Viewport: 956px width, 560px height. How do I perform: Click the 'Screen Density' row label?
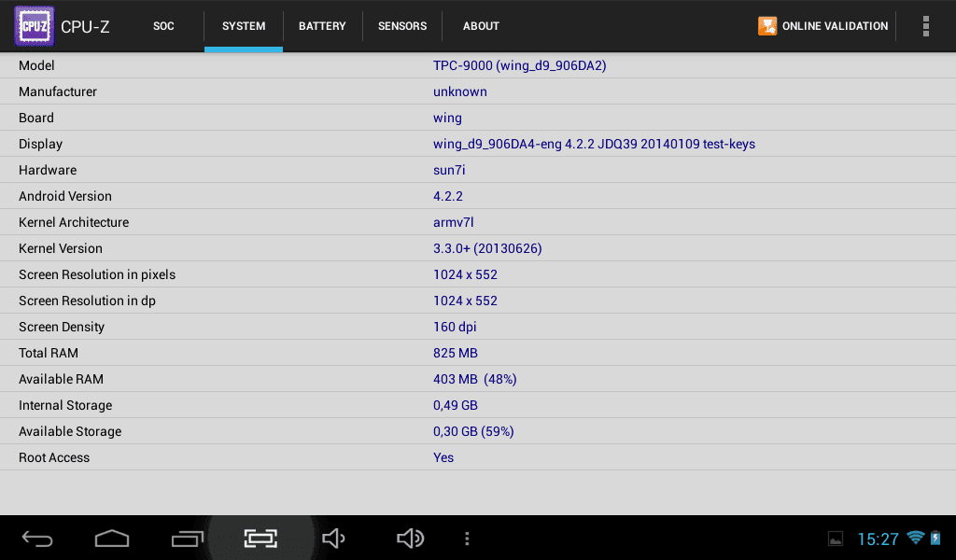62,328
